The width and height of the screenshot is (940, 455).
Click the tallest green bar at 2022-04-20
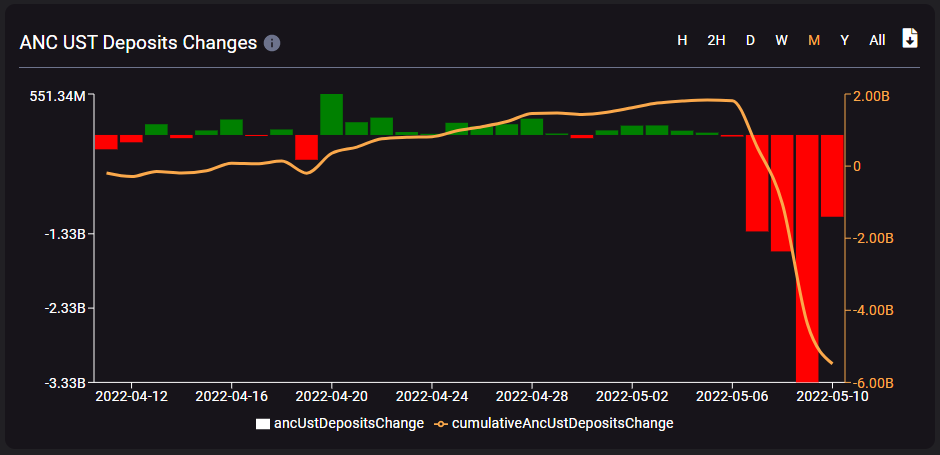(332, 114)
